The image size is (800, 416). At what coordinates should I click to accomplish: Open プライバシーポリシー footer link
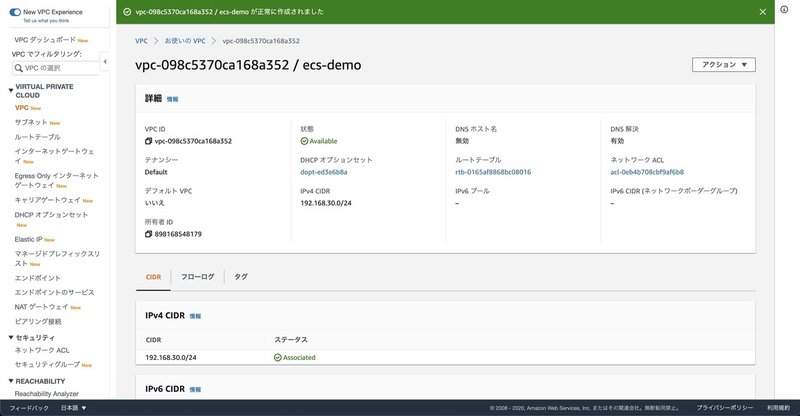(x=724, y=408)
